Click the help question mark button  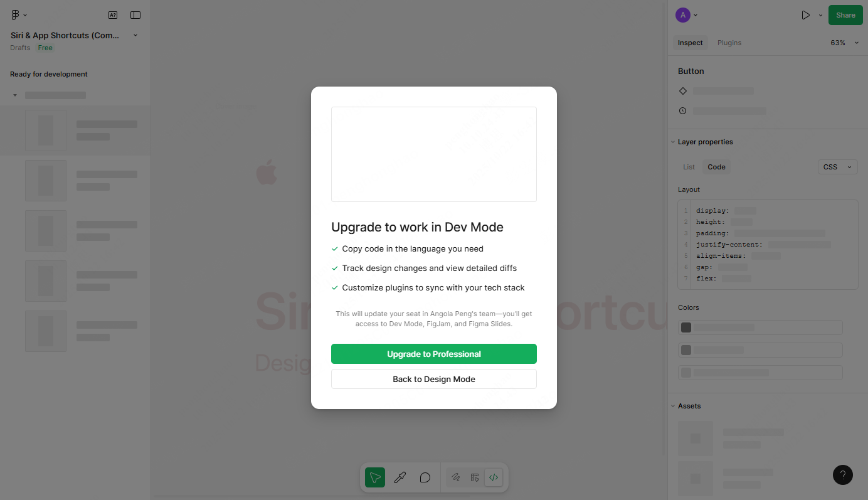[x=843, y=475]
